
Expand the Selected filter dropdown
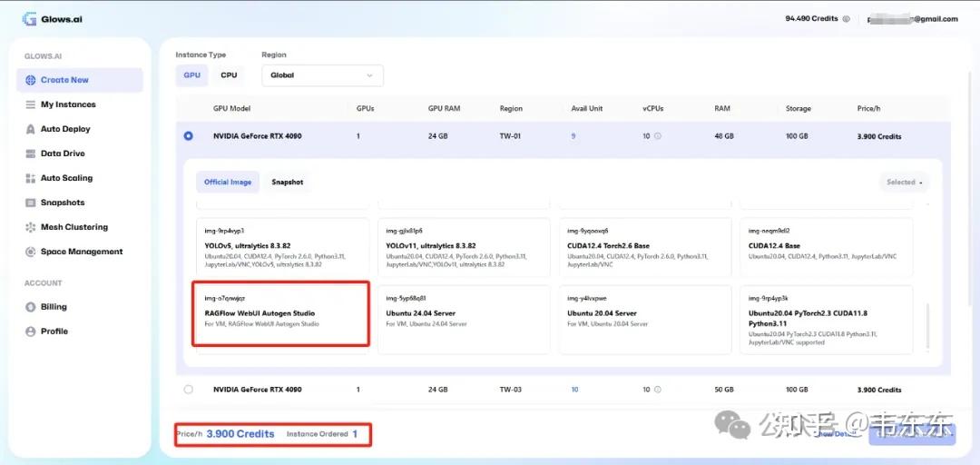click(x=904, y=183)
